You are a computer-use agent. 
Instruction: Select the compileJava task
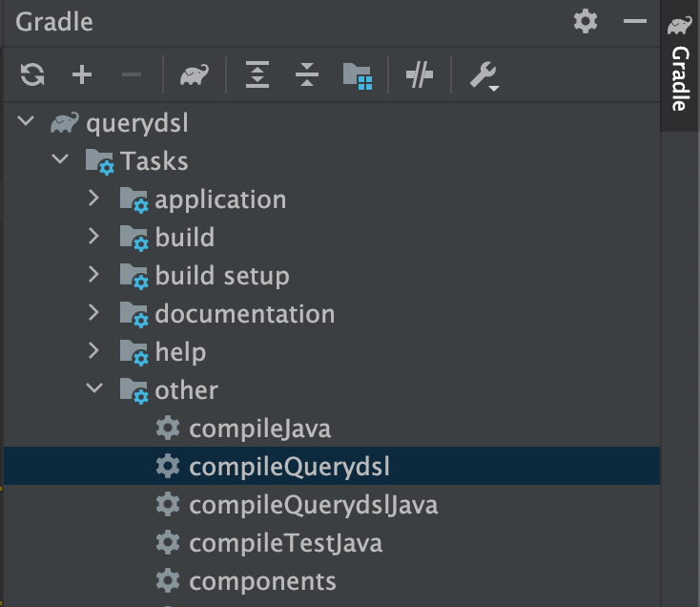[x=259, y=429]
